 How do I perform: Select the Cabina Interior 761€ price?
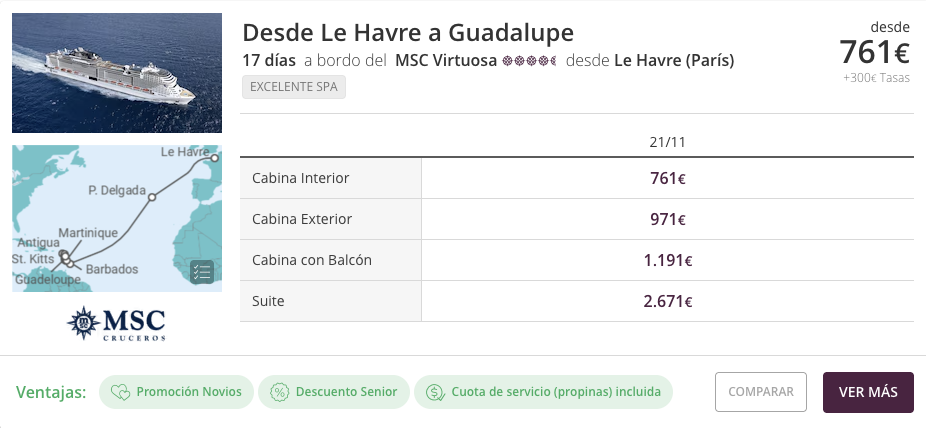(x=667, y=178)
